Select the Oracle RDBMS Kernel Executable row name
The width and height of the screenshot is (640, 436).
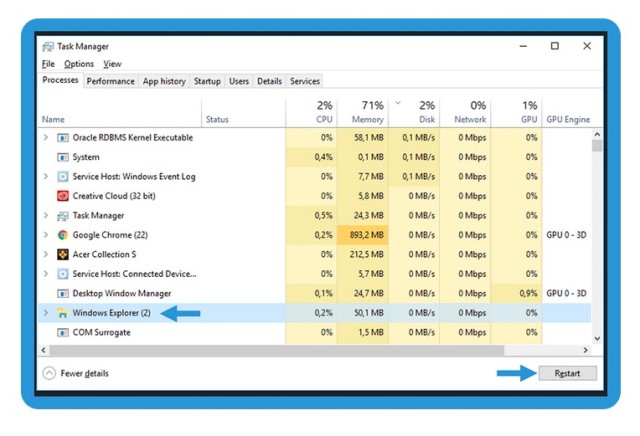tap(133, 138)
